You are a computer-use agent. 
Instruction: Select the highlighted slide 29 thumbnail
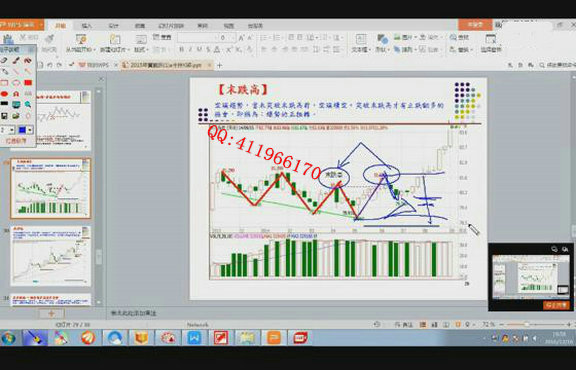point(51,188)
